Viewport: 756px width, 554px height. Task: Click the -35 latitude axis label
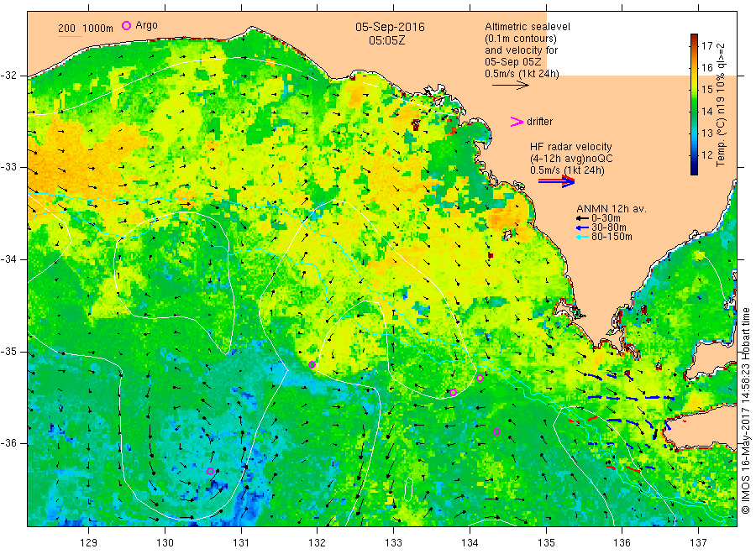pos(8,351)
